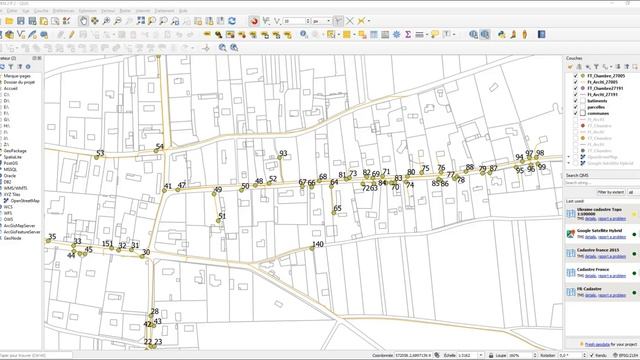640x360 pixels.
Task: Open dropdown arrow after the text annotation tool
Action: 454,35
